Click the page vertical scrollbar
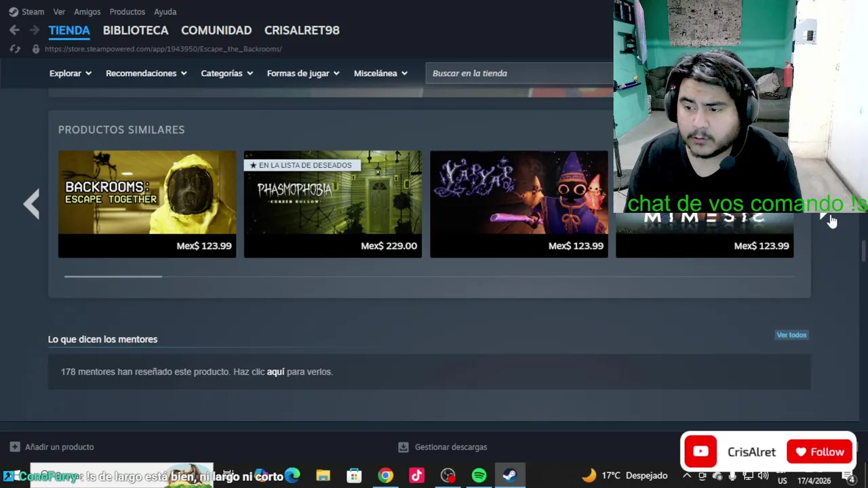Viewport: 868px width, 488px height. tap(863, 251)
